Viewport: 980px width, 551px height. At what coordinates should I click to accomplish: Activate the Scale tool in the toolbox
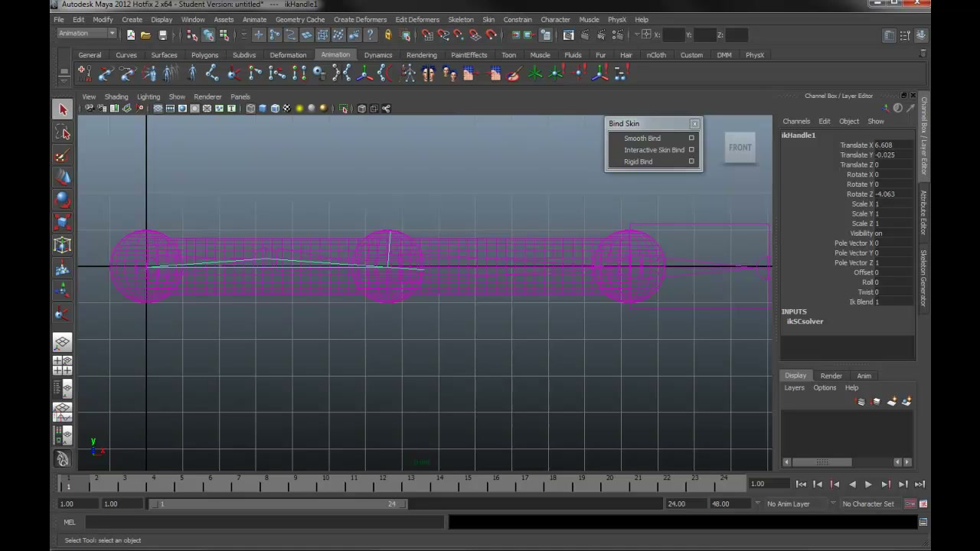(63, 223)
